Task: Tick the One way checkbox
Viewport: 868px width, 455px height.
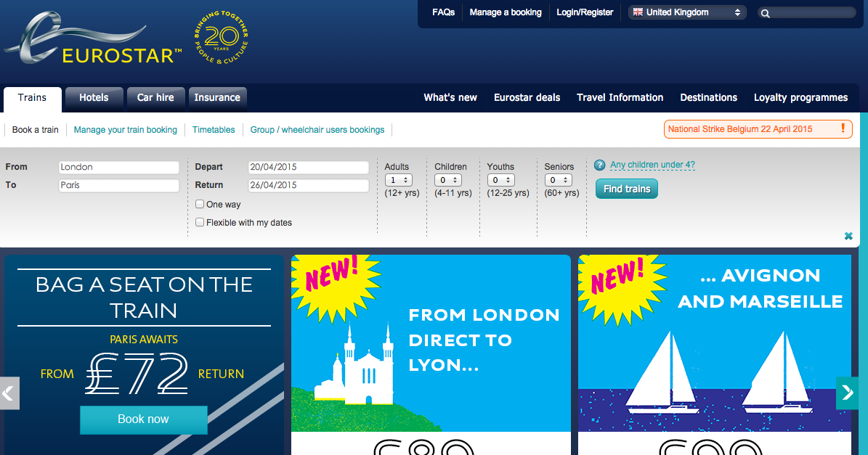Action: click(200, 204)
